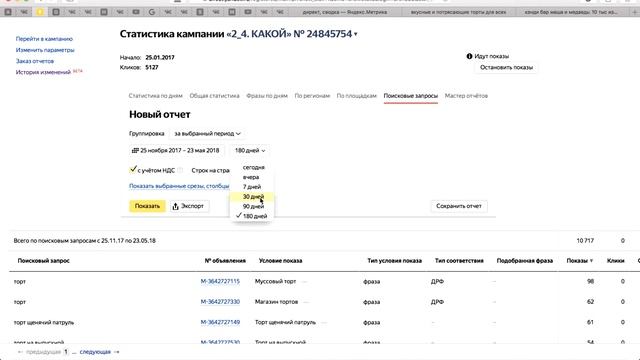Click Показать выбранные срезы, столбцы link
The height and width of the screenshot is (360, 640).
[179, 186]
